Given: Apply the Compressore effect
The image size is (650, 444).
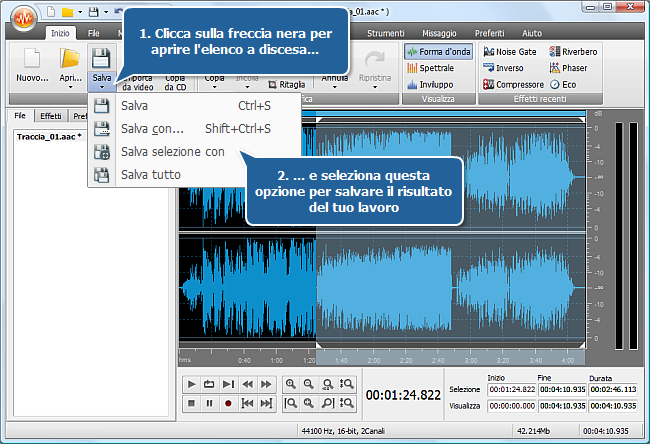Looking at the screenshot, I should 513,85.
